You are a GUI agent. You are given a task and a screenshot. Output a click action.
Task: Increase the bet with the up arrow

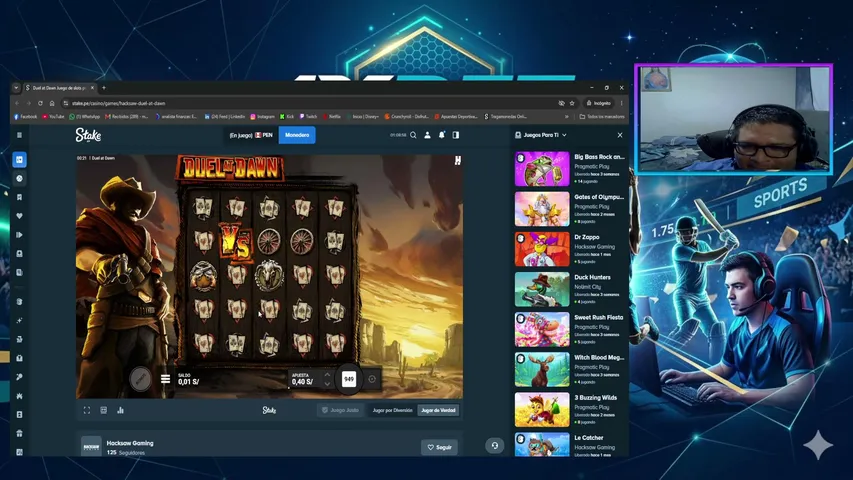click(327, 374)
